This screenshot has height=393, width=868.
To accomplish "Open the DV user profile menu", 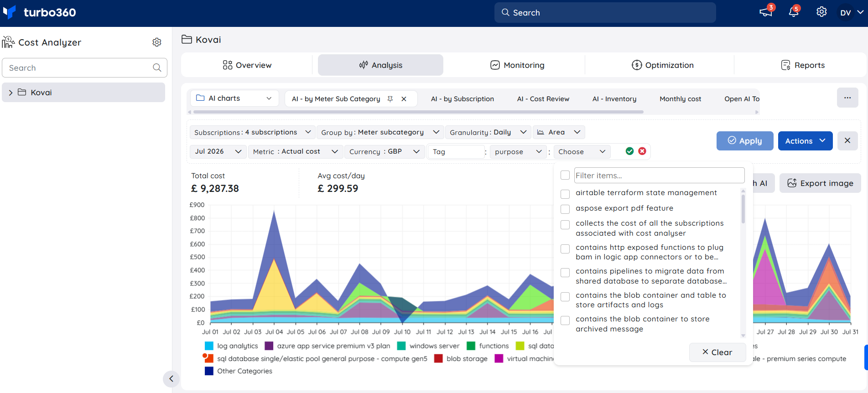I will (x=852, y=13).
